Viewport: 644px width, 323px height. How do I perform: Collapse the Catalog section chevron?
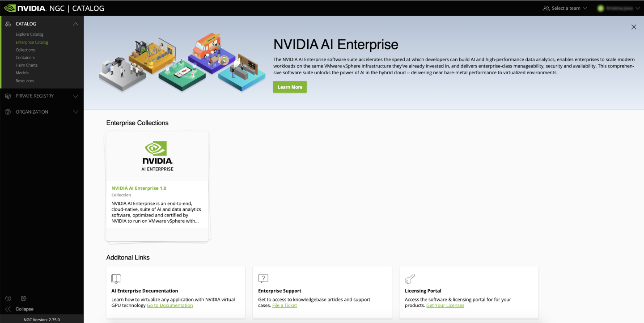(76, 24)
